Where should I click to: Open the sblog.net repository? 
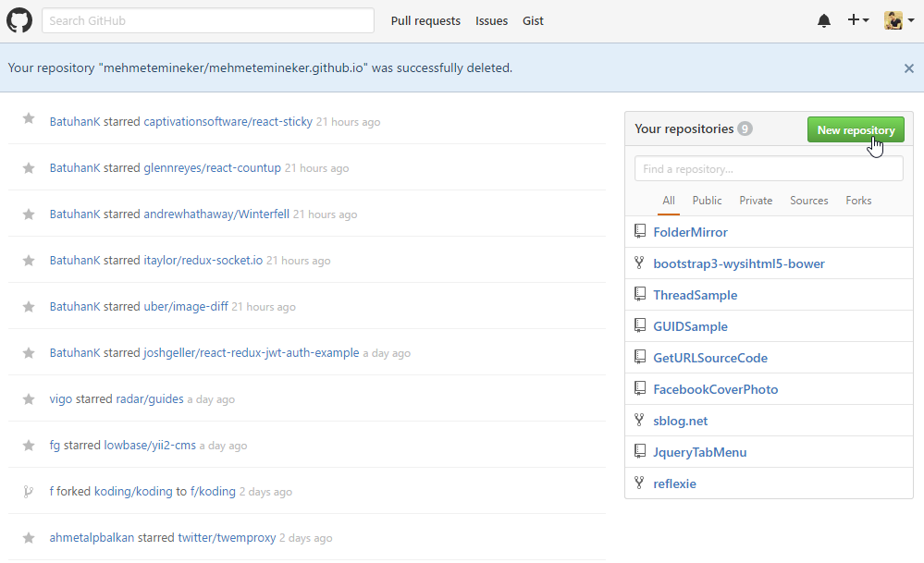(680, 421)
